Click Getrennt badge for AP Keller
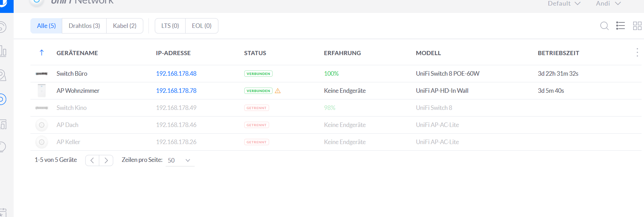Image resolution: width=644 pixels, height=217 pixels. pos(256,142)
